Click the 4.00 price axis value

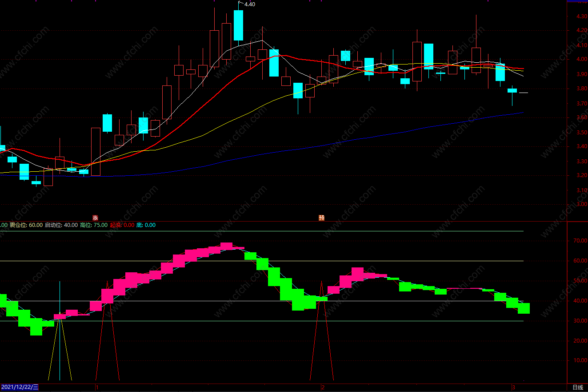coord(581,60)
